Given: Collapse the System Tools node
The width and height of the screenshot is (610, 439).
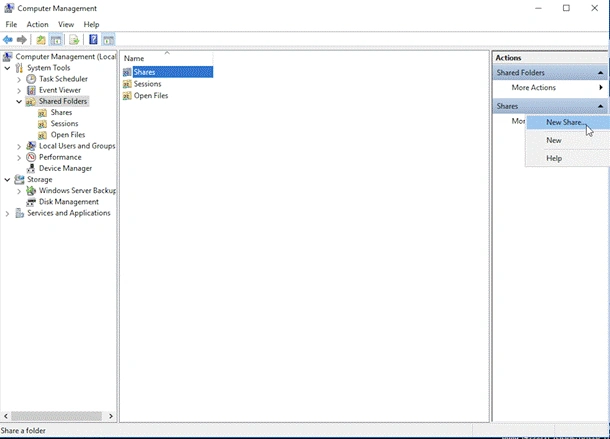Looking at the screenshot, I should (x=7, y=68).
